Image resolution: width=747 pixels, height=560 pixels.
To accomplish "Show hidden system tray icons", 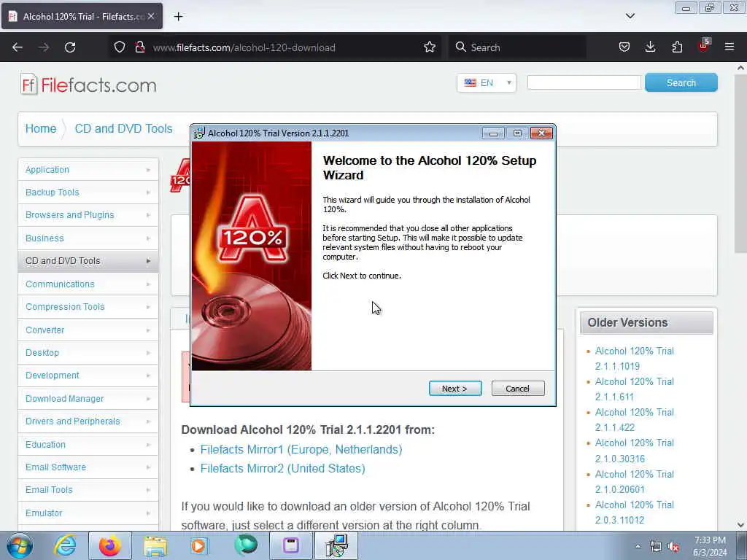I will 638,546.
